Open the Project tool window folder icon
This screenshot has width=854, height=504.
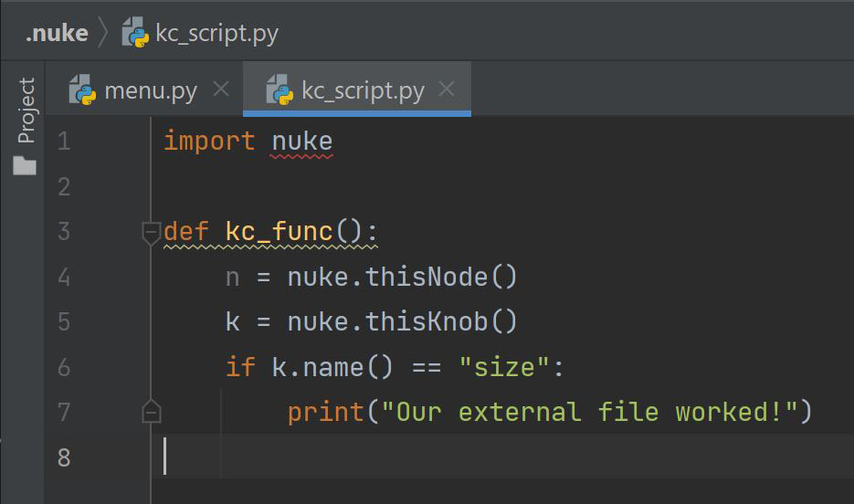(25, 165)
